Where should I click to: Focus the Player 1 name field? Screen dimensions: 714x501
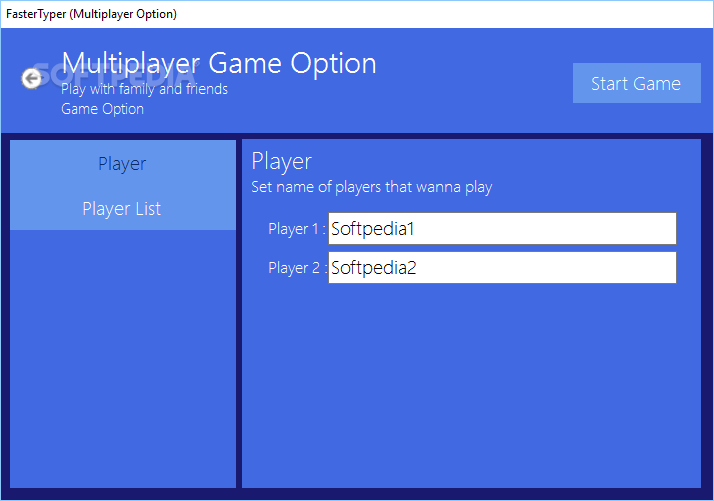click(502, 229)
